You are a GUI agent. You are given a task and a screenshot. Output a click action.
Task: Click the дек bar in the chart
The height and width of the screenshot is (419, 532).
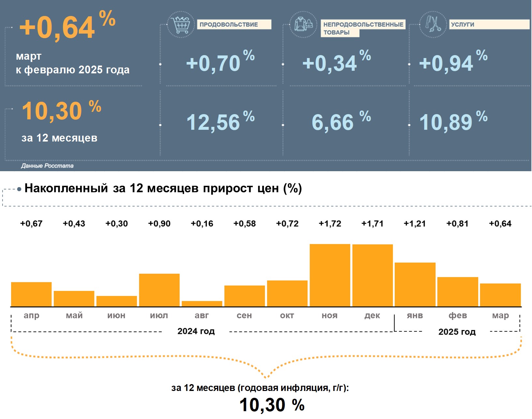[x=373, y=275]
